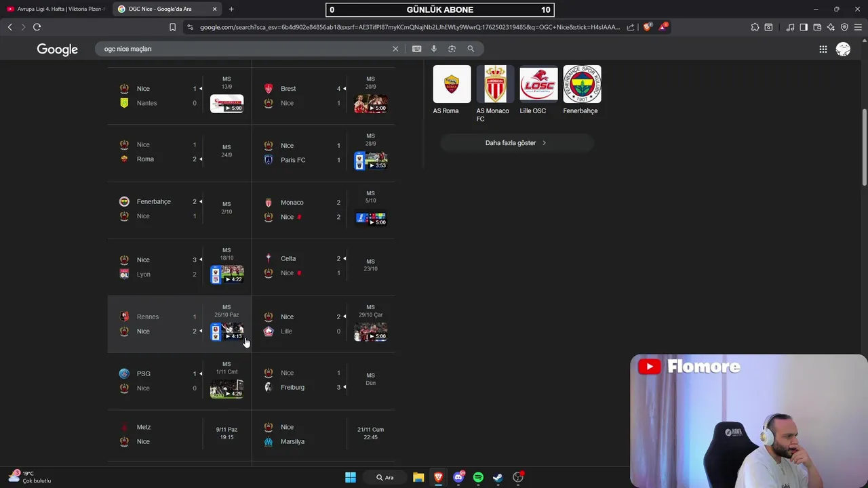Expand Daha fazla göster

pyautogui.click(x=517, y=143)
